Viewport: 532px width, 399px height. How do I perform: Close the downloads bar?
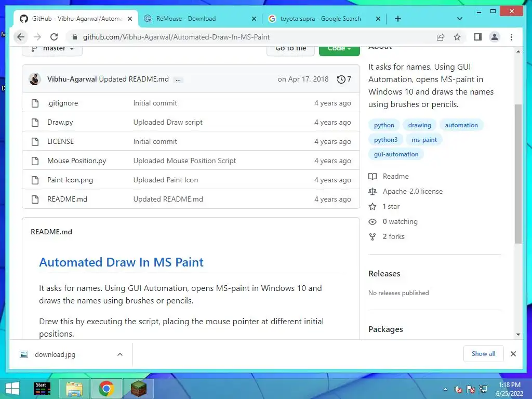(x=513, y=354)
